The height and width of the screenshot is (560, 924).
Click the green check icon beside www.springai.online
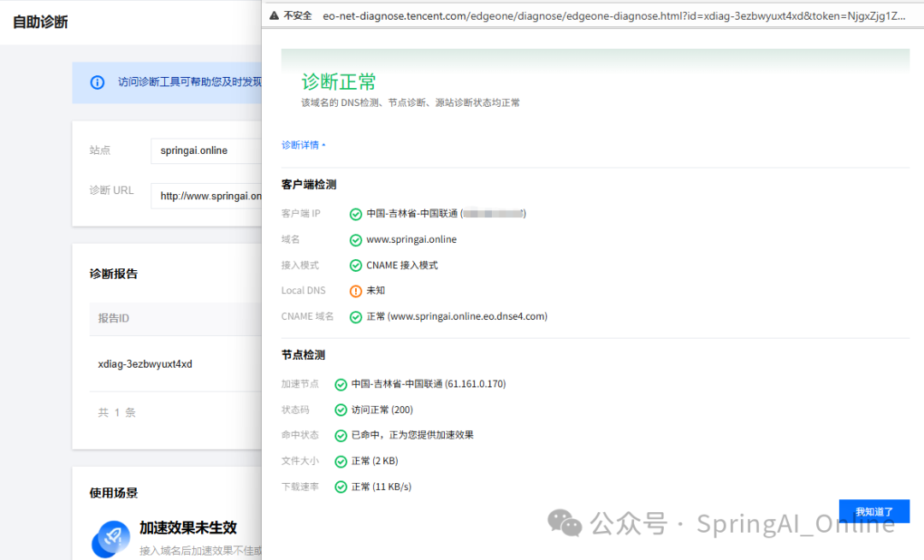[x=356, y=240]
